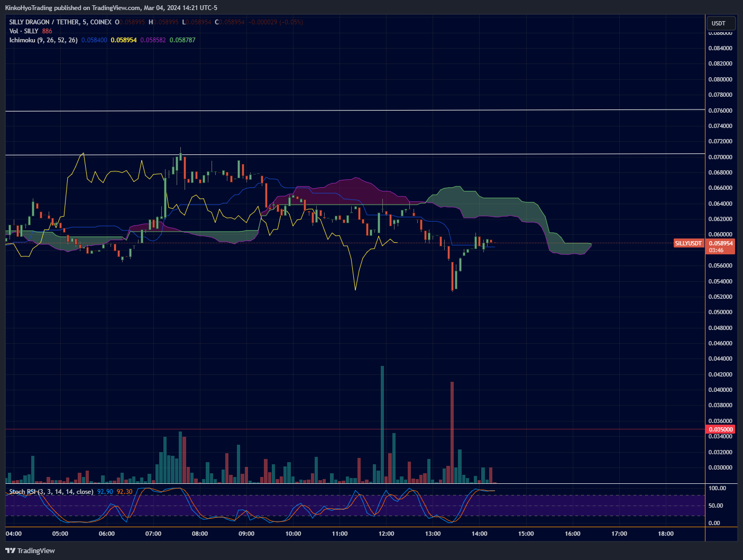The height and width of the screenshot is (560, 743).
Task: Click the 07:00 time axis label
Action: point(153,534)
